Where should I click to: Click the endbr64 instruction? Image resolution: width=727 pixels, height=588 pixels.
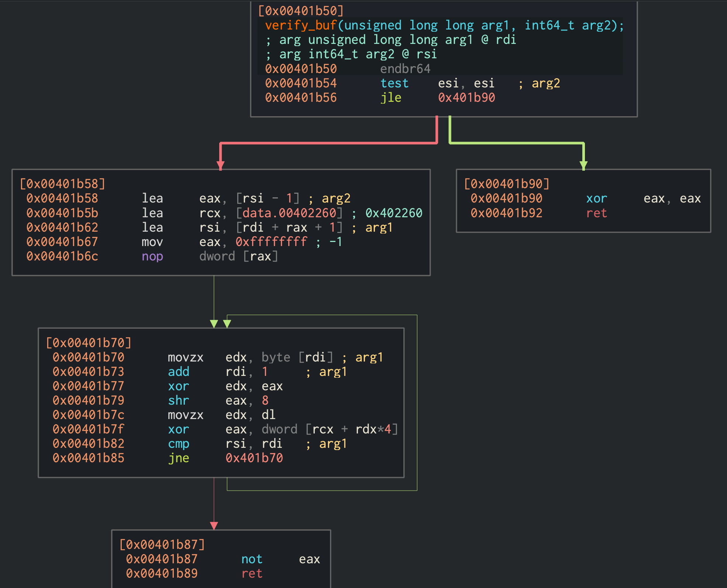coord(405,69)
